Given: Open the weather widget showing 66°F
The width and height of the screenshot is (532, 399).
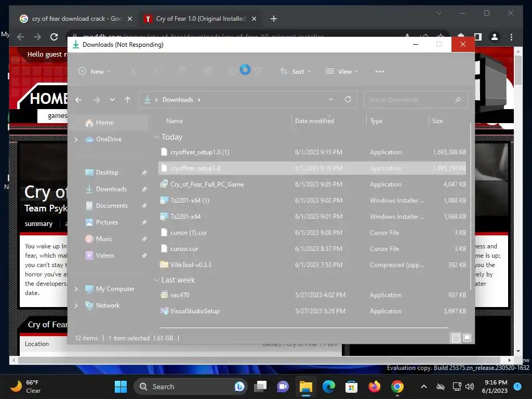Looking at the screenshot, I should pos(25,387).
